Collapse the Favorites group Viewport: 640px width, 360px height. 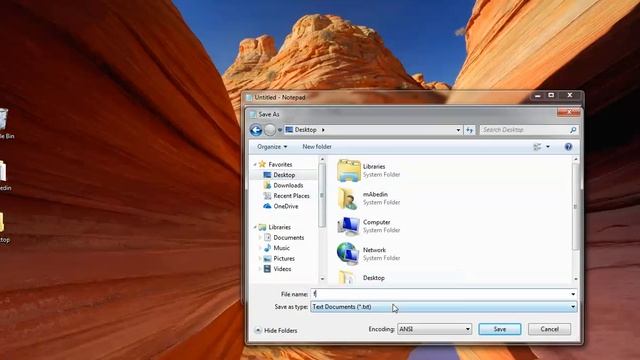[255, 164]
